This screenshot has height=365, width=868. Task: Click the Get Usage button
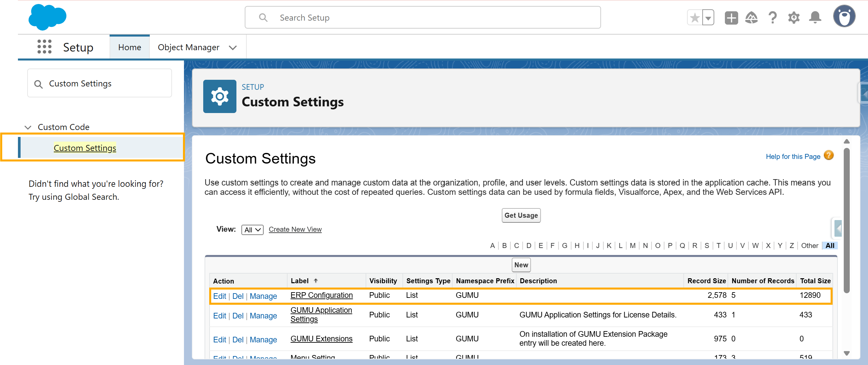(x=521, y=215)
